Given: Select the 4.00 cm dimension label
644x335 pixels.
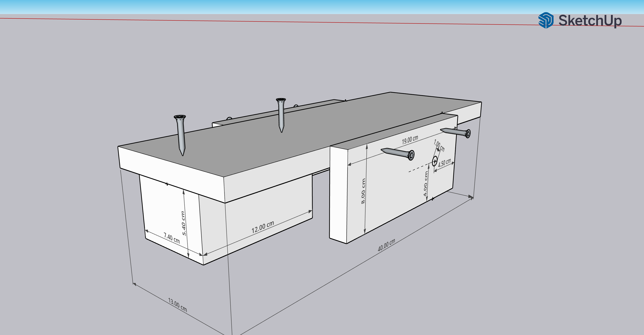Looking at the screenshot, I should (426, 184).
